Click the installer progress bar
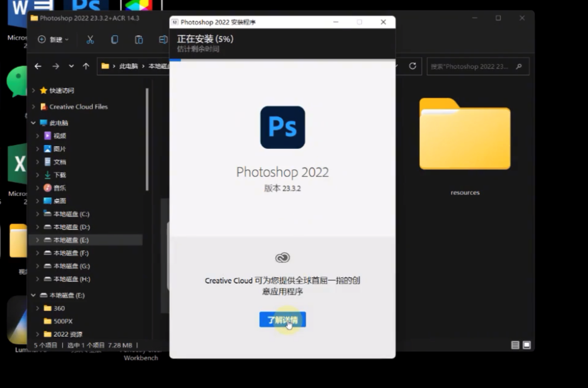Image resolution: width=588 pixels, height=388 pixels. point(282,60)
